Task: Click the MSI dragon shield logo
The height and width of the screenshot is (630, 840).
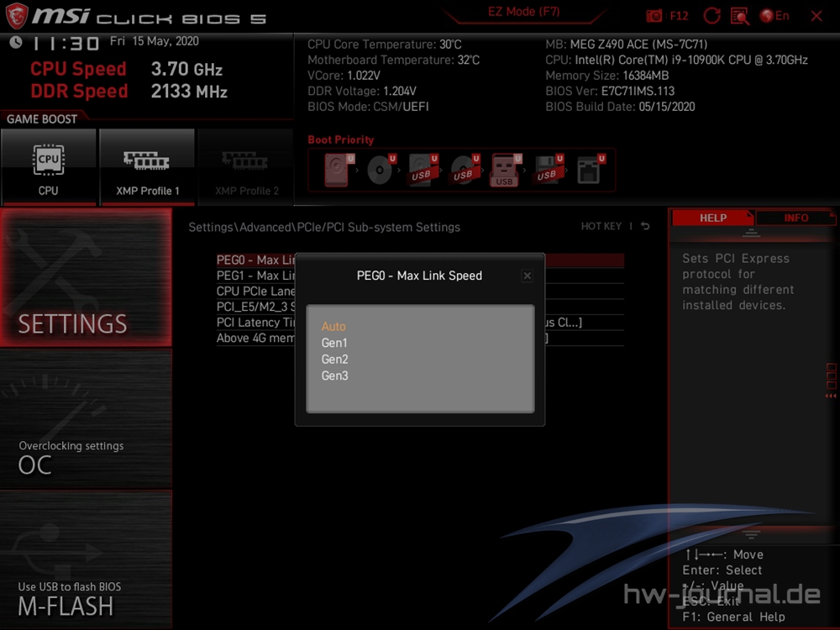Action: click(x=17, y=15)
